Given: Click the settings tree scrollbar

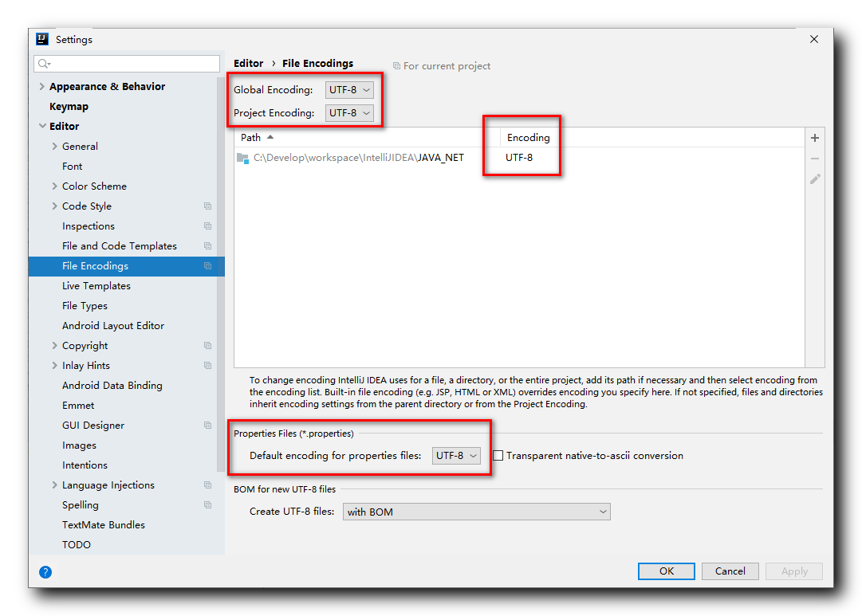Looking at the screenshot, I should pos(221,275).
